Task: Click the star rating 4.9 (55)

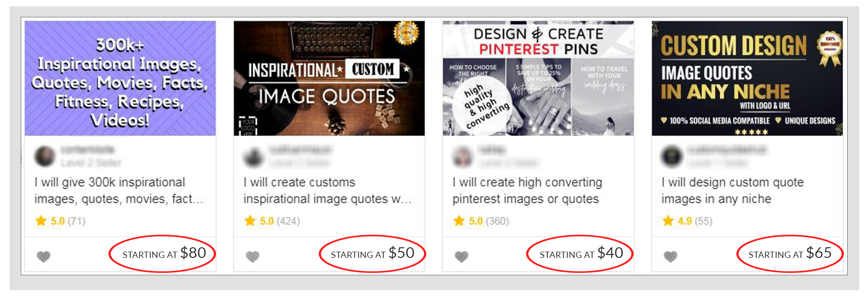Action: click(x=687, y=221)
